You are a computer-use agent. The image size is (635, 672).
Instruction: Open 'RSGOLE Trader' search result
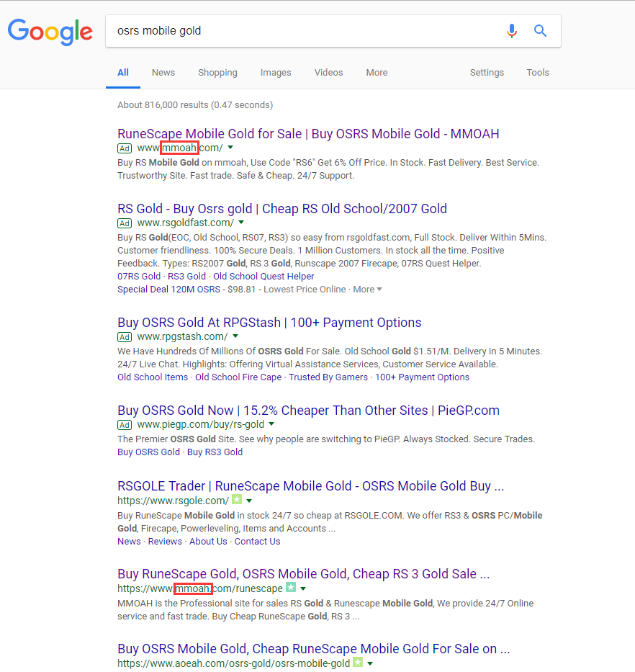pos(310,486)
